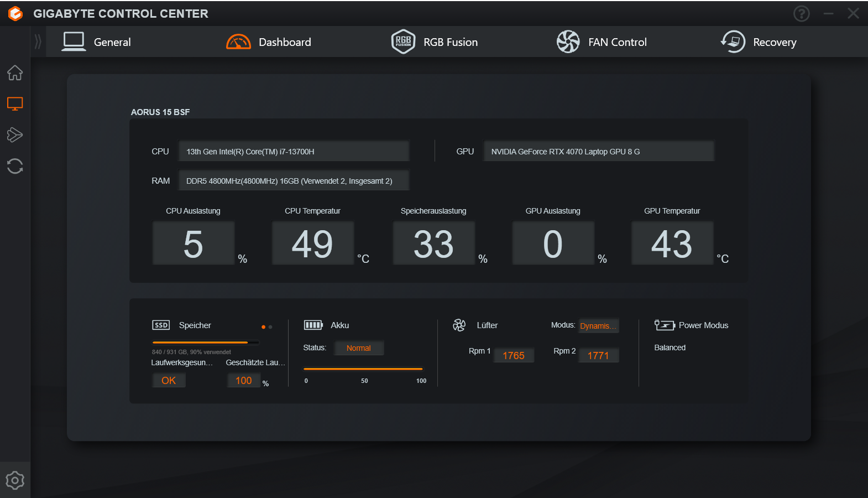Click the Speicherauslastung value 33
This screenshot has height=498, width=868.
coord(434,243)
